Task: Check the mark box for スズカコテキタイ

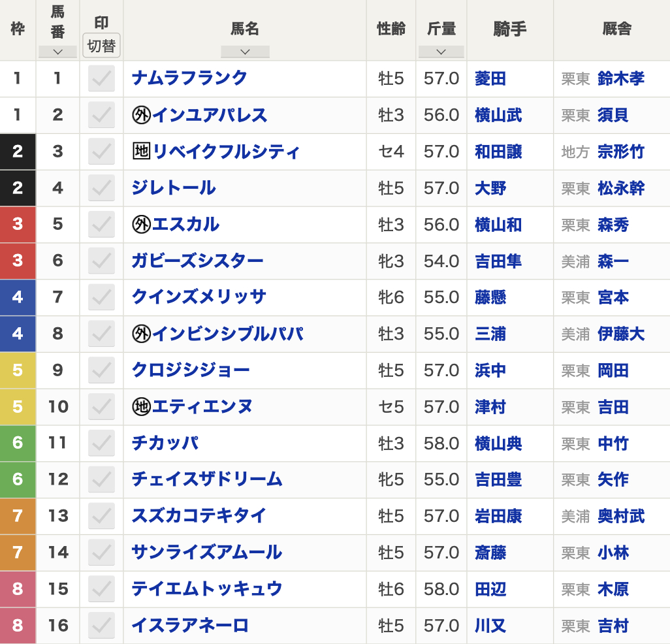Action: 102,516
